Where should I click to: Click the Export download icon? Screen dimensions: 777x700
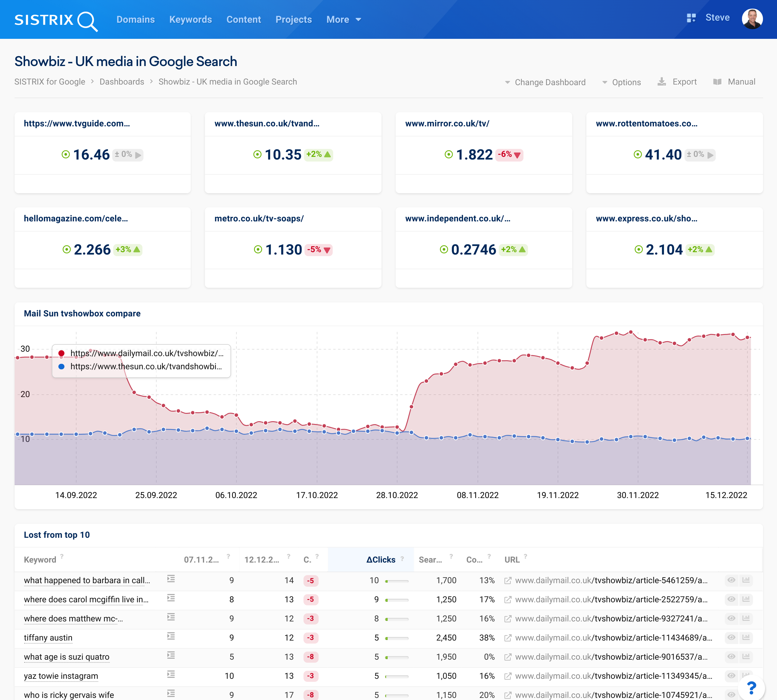tap(662, 82)
